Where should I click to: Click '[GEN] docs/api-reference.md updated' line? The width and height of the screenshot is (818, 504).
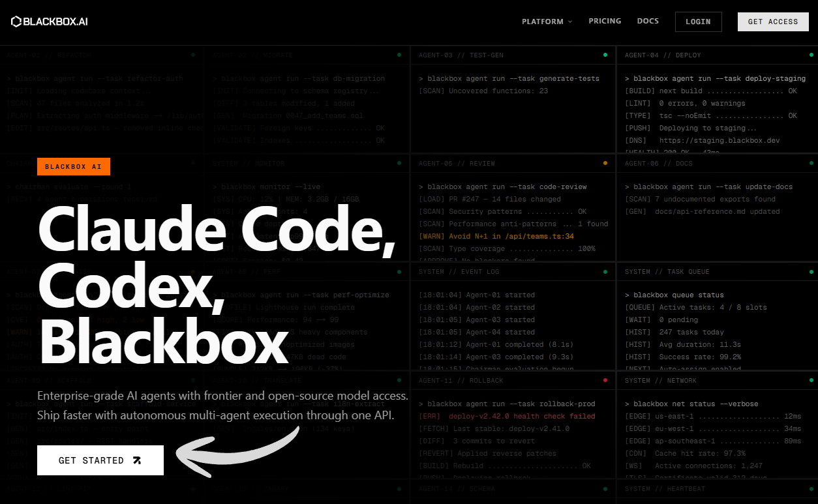click(702, 212)
